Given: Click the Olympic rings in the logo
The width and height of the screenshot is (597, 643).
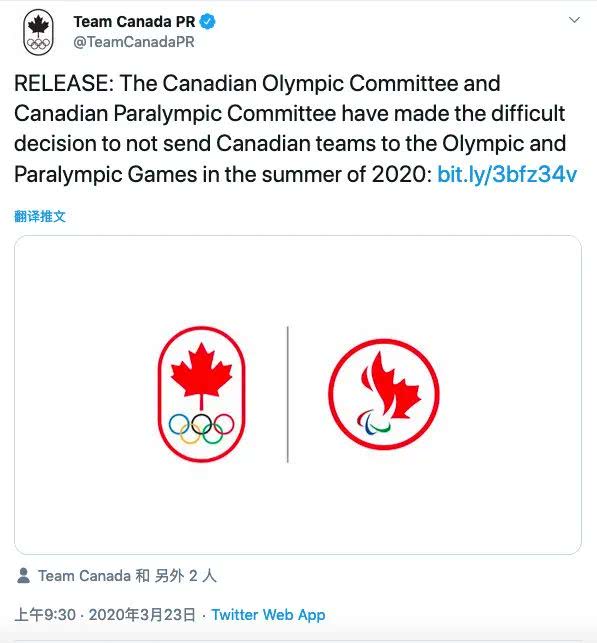Looking at the screenshot, I should click(x=201, y=428).
